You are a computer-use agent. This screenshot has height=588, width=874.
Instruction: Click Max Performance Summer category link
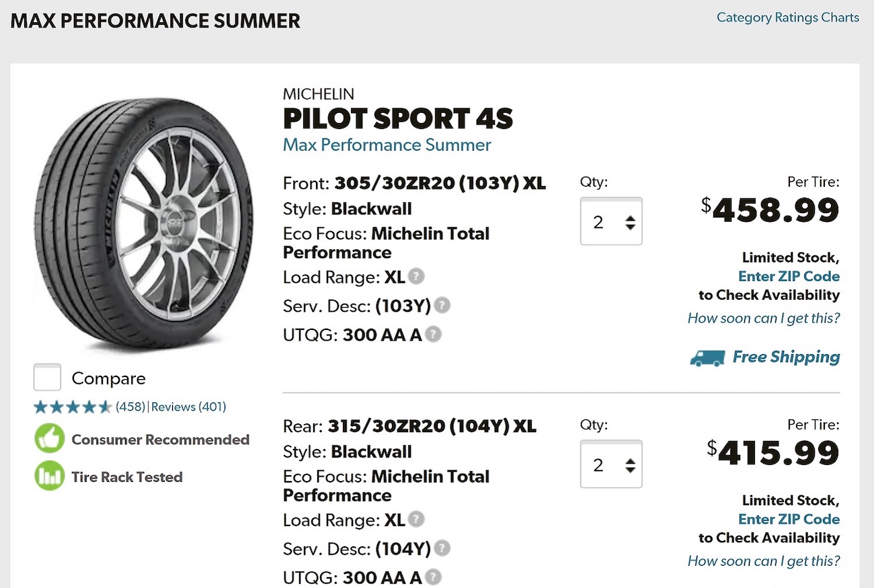coord(387,145)
